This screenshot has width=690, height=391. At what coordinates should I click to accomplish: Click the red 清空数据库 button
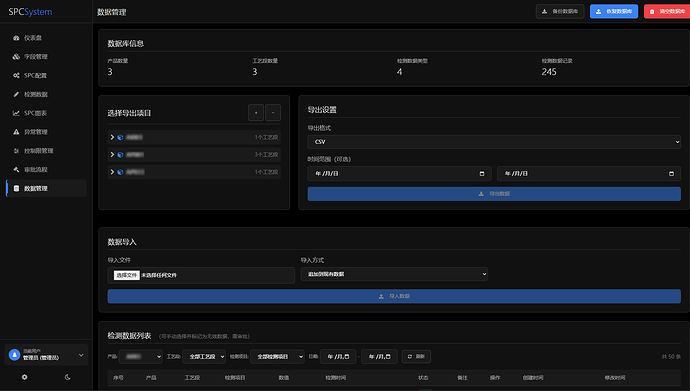pyautogui.click(x=667, y=11)
